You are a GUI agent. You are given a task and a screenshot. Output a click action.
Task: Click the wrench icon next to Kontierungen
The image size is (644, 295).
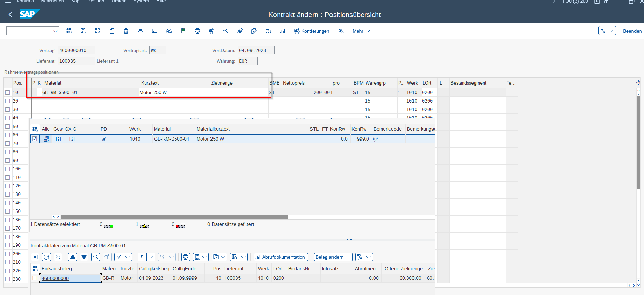(341, 31)
